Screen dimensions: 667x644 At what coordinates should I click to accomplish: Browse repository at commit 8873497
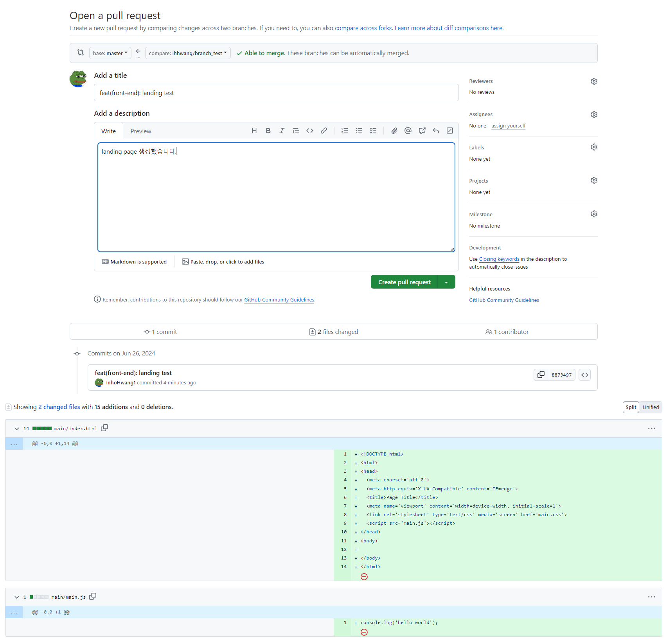click(584, 375)
